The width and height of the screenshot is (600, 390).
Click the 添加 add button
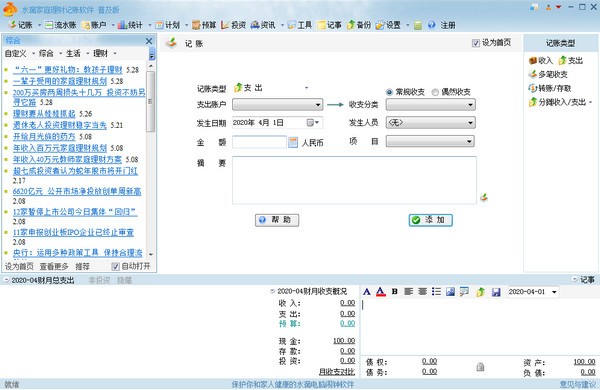coord(430,220)
